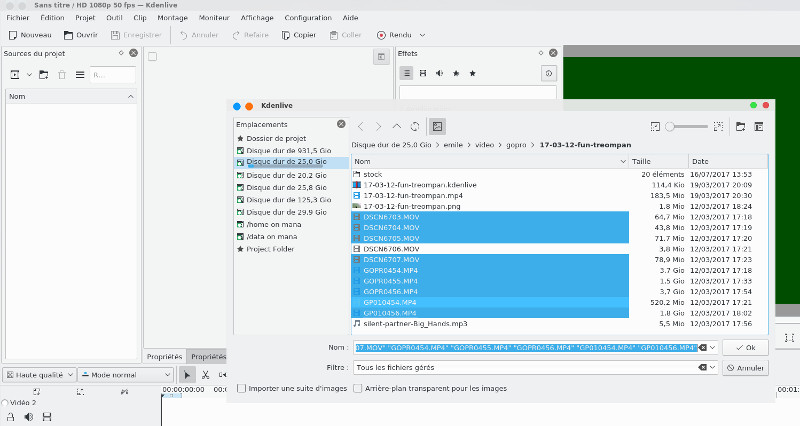The image size is (800, 426).
Task: Click the zoom in icon beside slider
Action: pos(718,127)
